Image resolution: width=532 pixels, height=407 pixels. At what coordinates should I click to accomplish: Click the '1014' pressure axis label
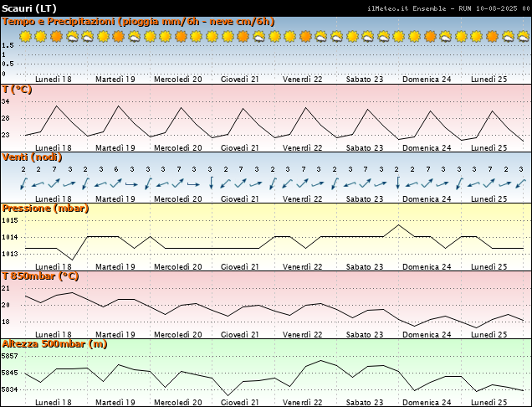(x=9, y=237)
